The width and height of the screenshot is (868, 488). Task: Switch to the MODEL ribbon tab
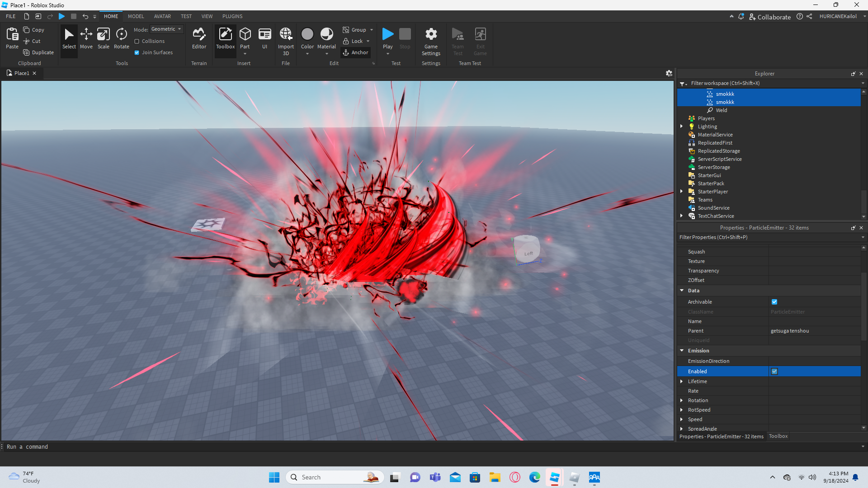[x=136, y=16]
